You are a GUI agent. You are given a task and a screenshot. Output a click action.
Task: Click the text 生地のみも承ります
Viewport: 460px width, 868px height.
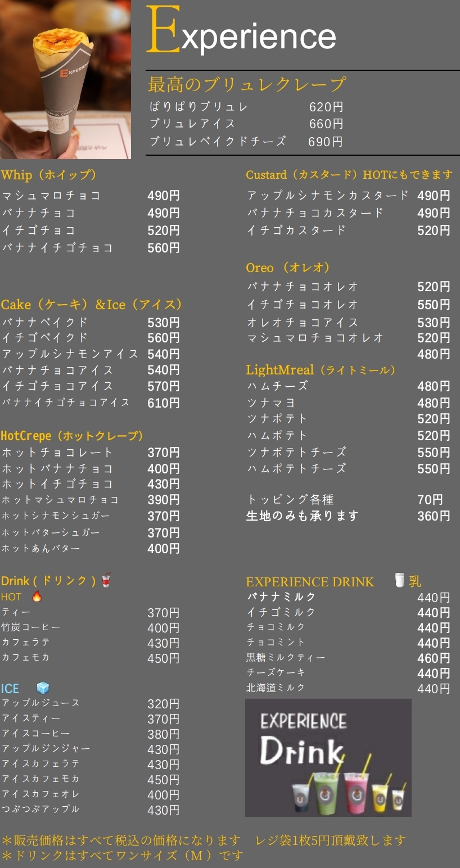(303, 516)
